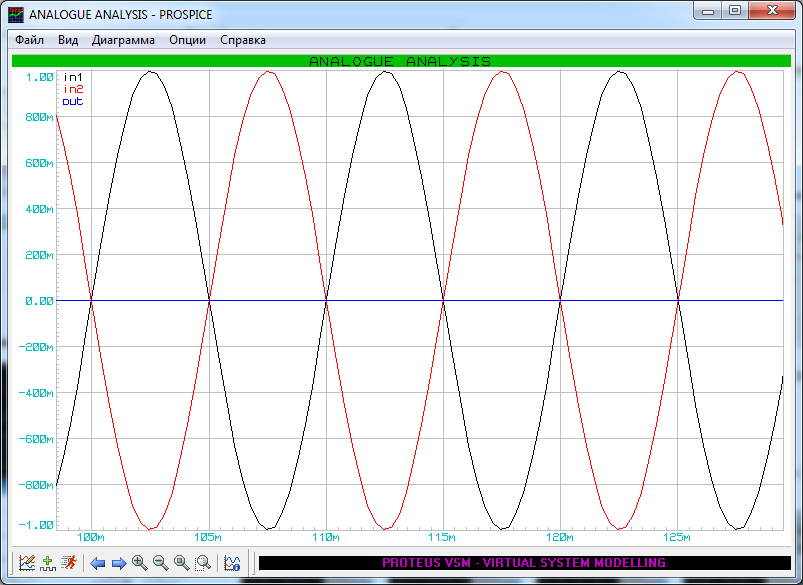Viewport: 803px width, 585px height.
Task: Click the Add Trace icon
Action: 47,563
